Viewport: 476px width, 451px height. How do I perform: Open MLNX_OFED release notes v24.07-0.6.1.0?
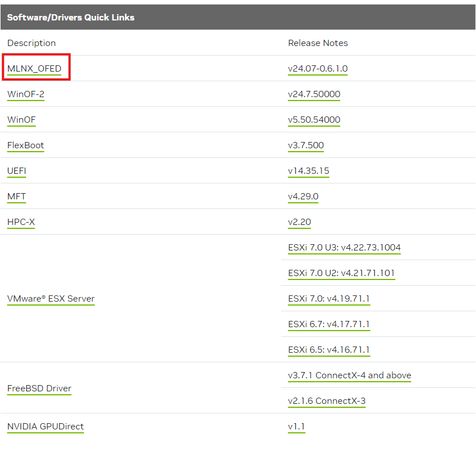318,69
